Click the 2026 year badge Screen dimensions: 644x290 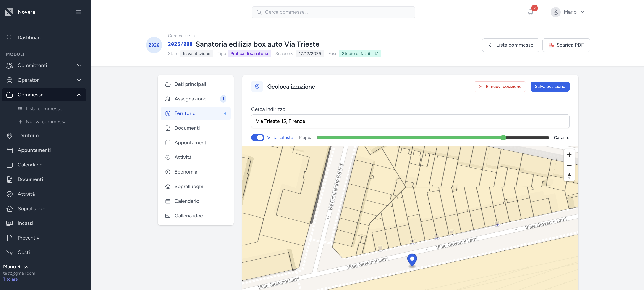pyautogui.click(x=154, y=45)
